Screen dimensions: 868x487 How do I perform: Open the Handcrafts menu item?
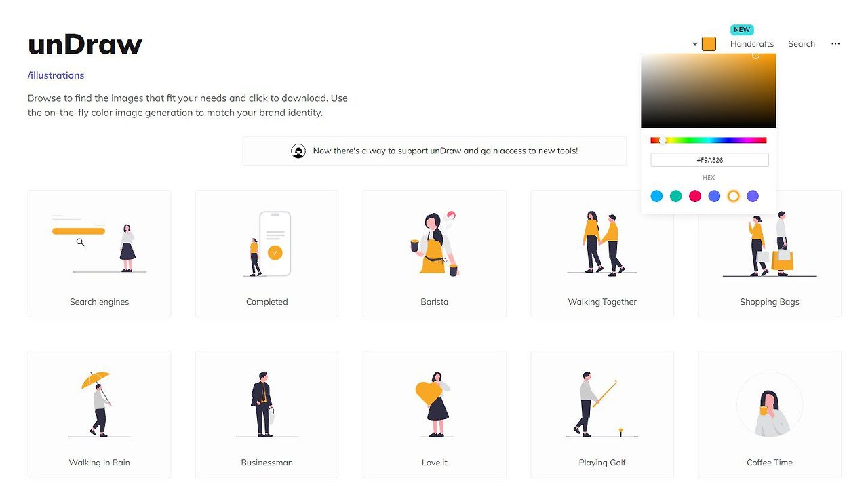point(752,44)
